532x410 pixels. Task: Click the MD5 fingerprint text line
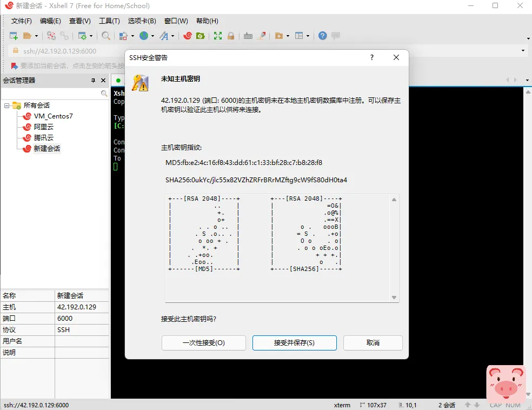[244, 163]
